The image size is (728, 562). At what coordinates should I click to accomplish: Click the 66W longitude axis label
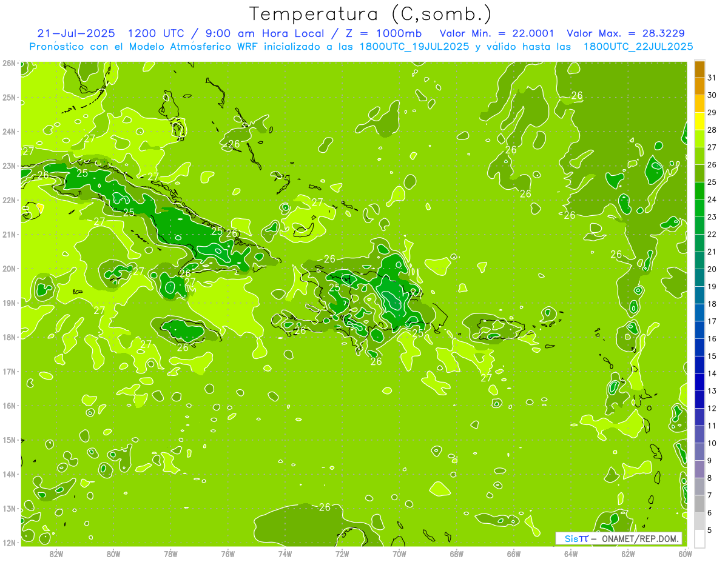[514, 553]
